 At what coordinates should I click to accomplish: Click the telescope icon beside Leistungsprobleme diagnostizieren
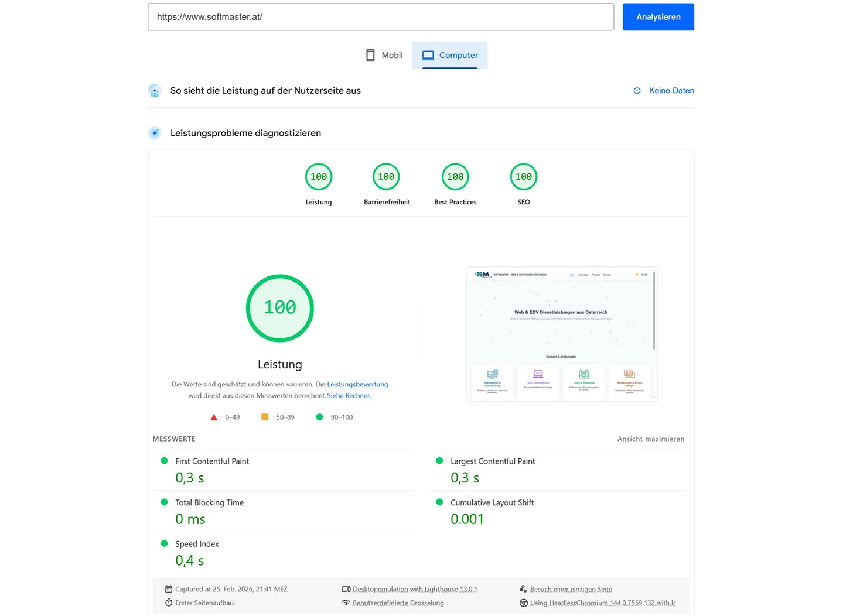154,133
